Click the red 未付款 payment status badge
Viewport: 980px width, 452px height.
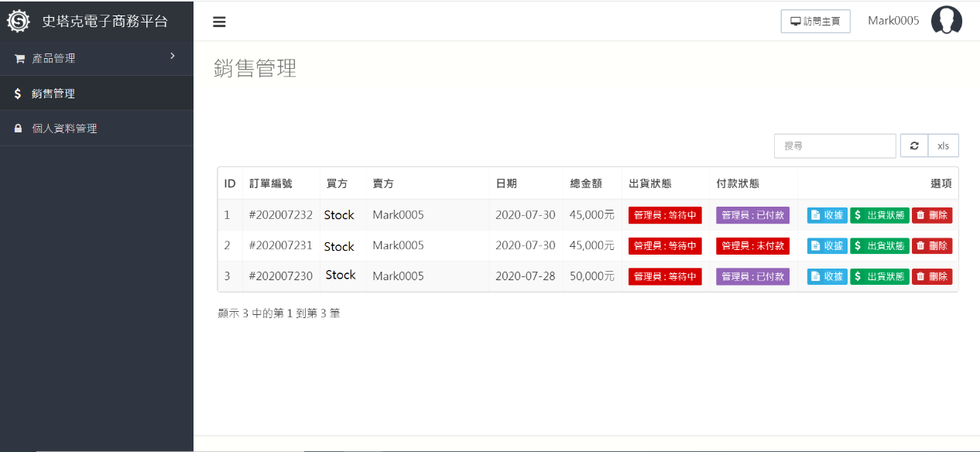(752, 246)
